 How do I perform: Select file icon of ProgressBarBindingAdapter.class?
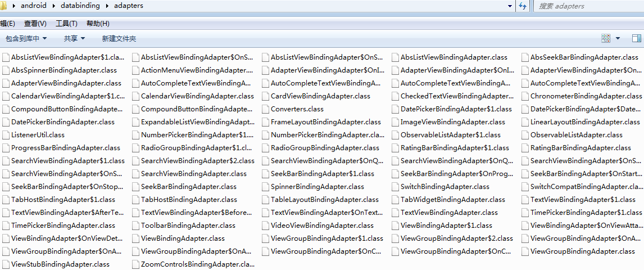tap(6, 147)
